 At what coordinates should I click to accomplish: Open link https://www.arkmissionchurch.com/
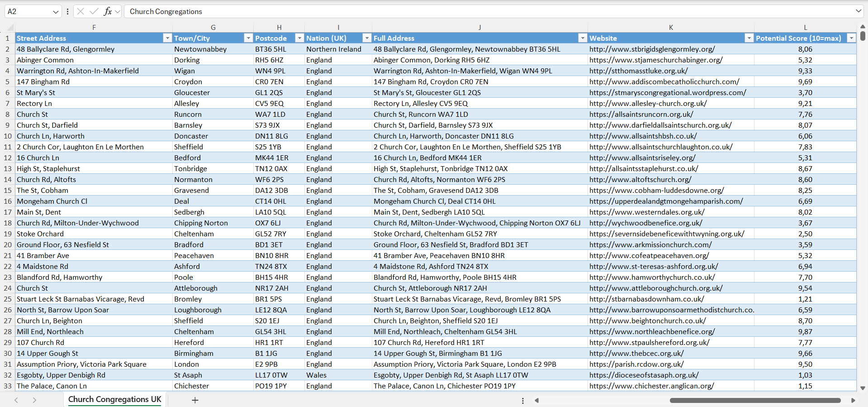[650, 245]
